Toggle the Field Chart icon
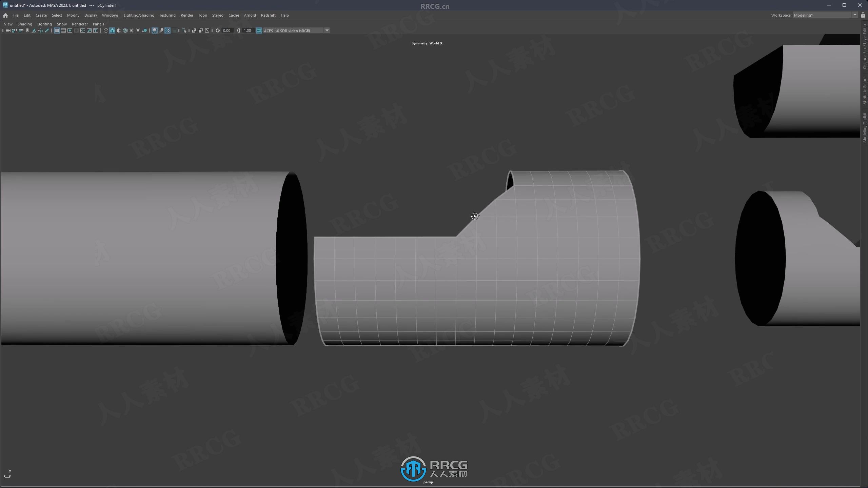This screenshot has width=868, height=488. point(82,30)
